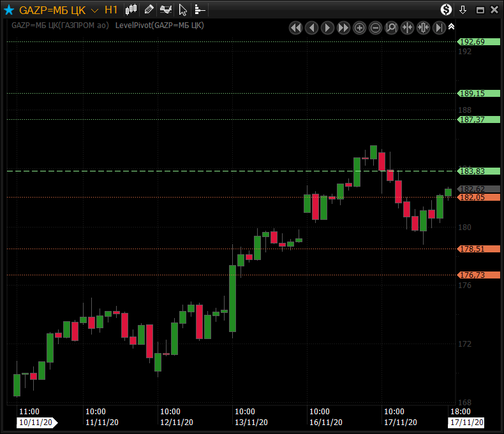This screenshot has height=434, width=504.
Task: Toggle the volume profile icon
Action: 200,10
